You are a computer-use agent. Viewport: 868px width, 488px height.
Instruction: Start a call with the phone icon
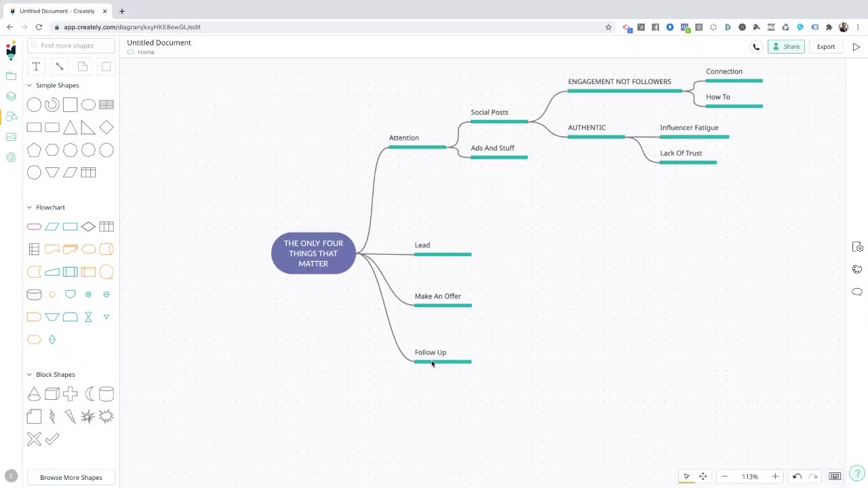(x=756, y=47)
